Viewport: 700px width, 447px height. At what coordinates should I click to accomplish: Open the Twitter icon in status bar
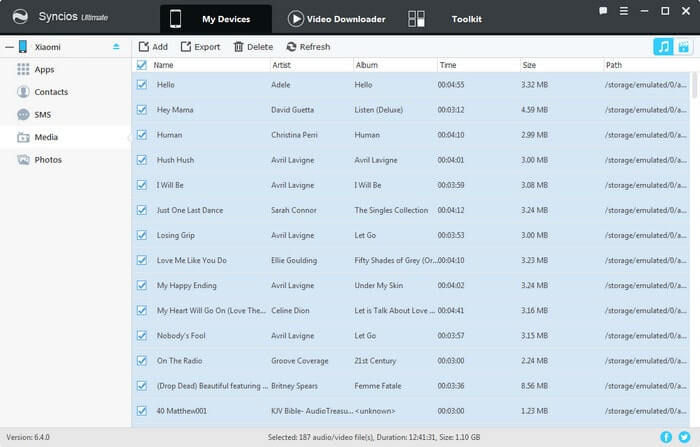pos(684,437)
